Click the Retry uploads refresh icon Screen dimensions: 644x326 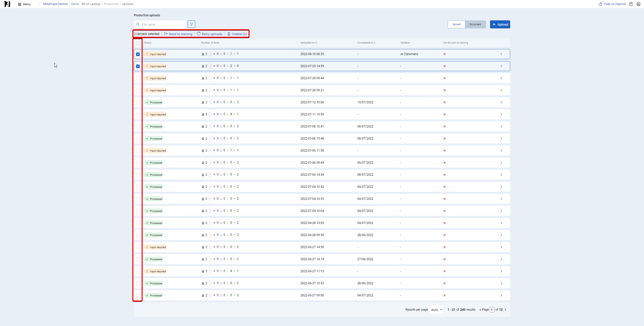[199, 34]
